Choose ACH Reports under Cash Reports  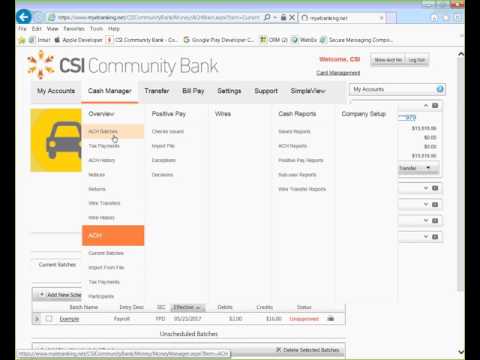tap(293, 146)
